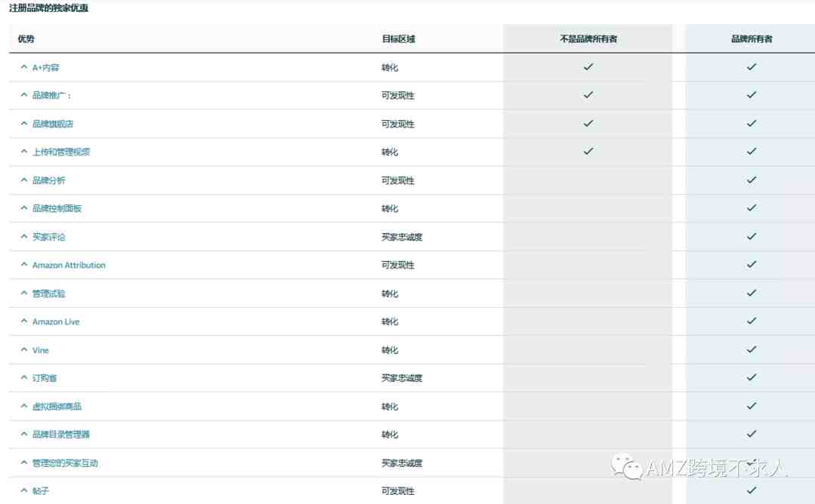Click chevron icon next to Amazon Attribution
Screen dimensions: 815x504
[24, 265]
